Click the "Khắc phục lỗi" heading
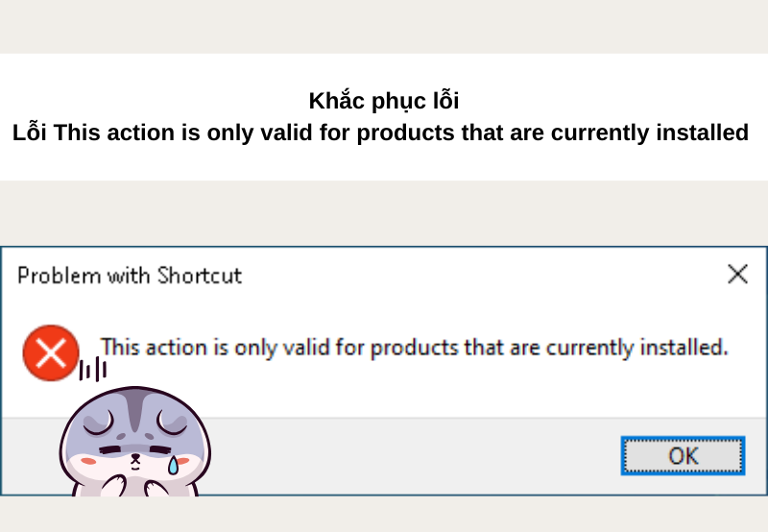Viewport: 768px width, 532px height. 383,100
